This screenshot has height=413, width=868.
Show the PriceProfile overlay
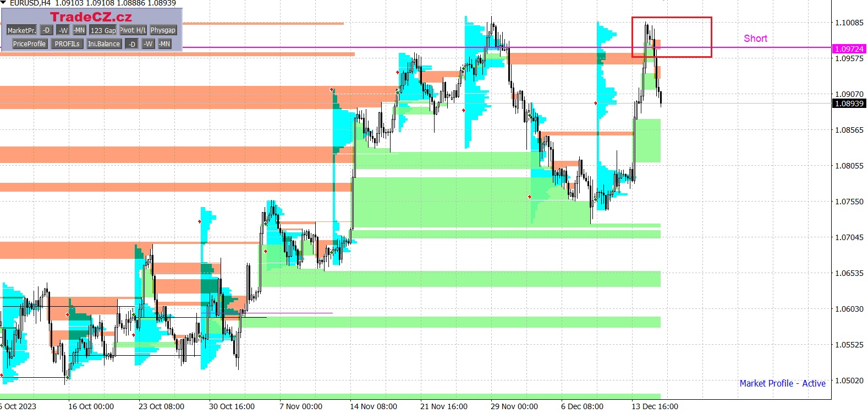coord(29,44)
